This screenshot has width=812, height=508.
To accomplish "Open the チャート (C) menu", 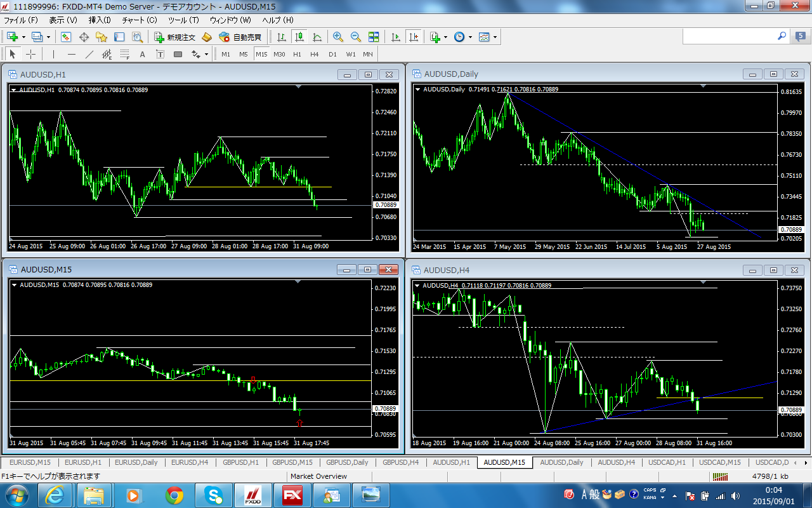I will (139, 20).
